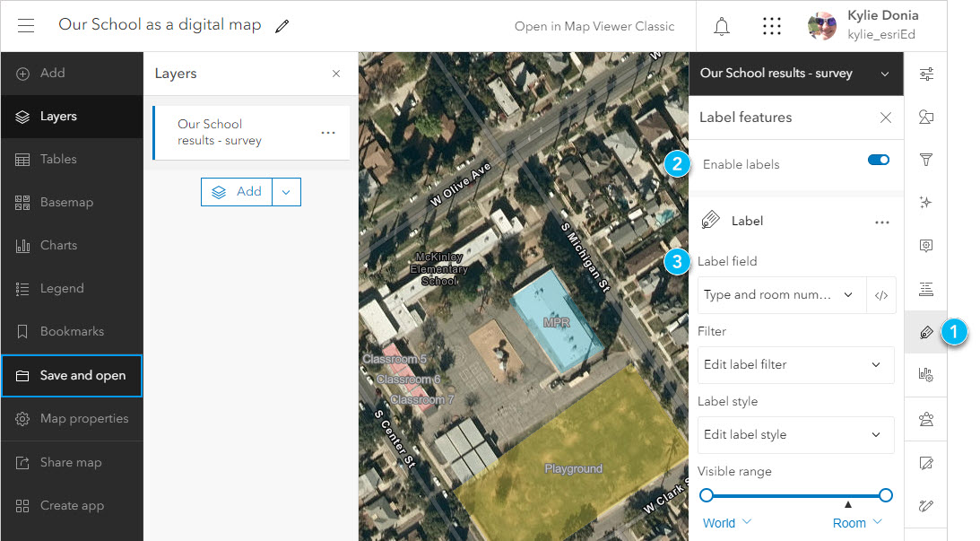
Task: Edit the map title pencil icon
Action: [282, 26]
